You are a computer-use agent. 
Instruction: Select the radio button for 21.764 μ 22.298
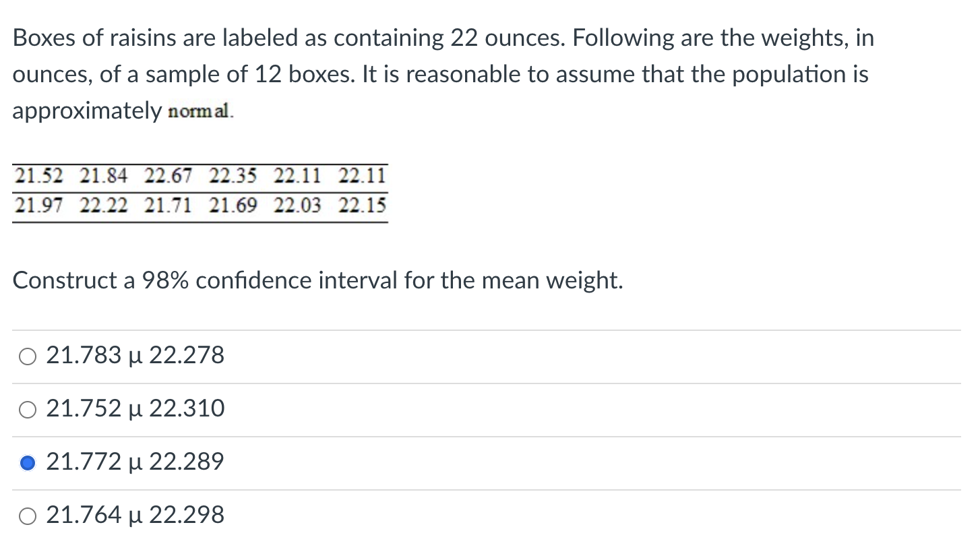coord(27,515)
